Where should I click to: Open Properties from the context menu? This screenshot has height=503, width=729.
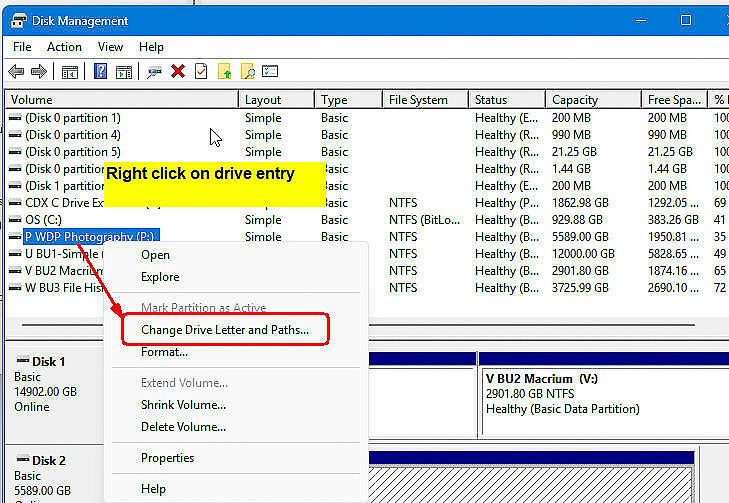click(x=167, y=458)
